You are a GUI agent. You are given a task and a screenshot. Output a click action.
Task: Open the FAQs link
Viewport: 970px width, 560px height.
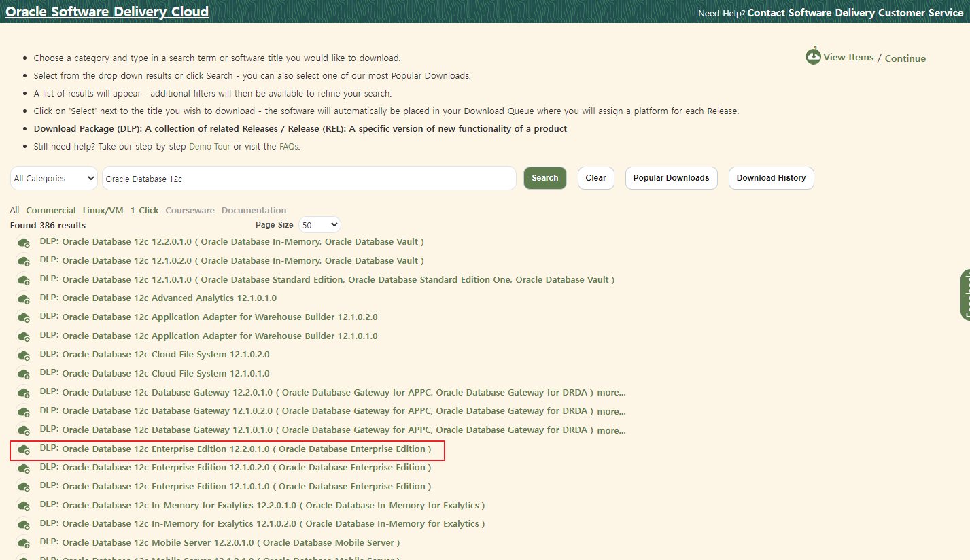289,146
